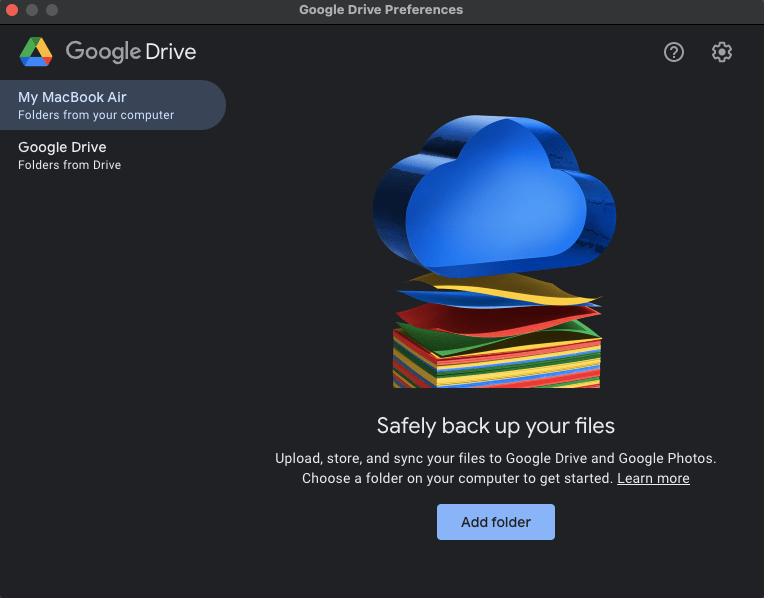Click the blue cloud illustration

point(495,195)
